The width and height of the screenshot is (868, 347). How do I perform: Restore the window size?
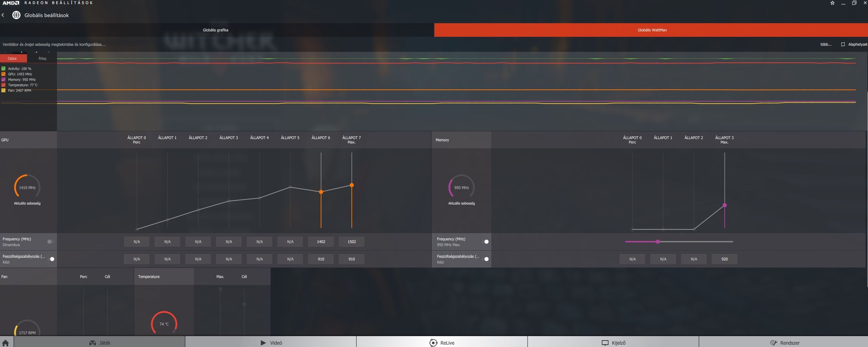854,3
